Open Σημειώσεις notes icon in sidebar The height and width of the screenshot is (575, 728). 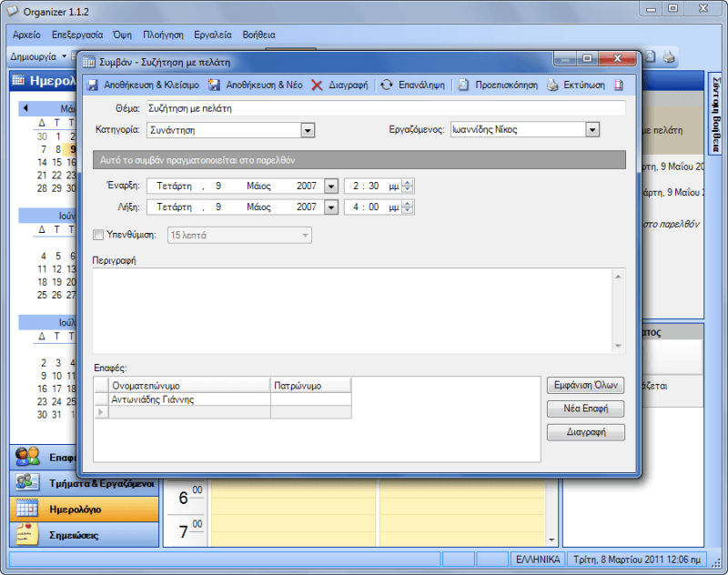coord(27,535)
